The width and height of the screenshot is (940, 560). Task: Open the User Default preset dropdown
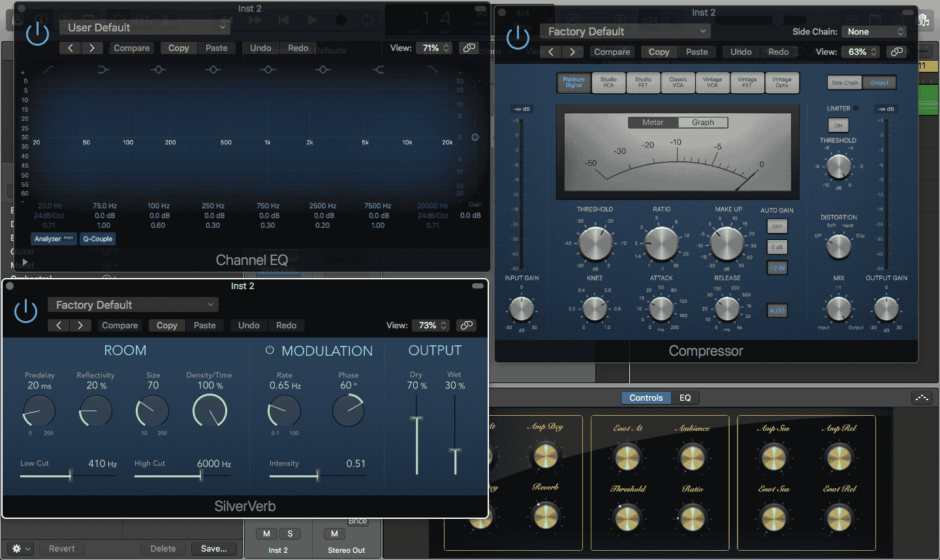point(145,27)
